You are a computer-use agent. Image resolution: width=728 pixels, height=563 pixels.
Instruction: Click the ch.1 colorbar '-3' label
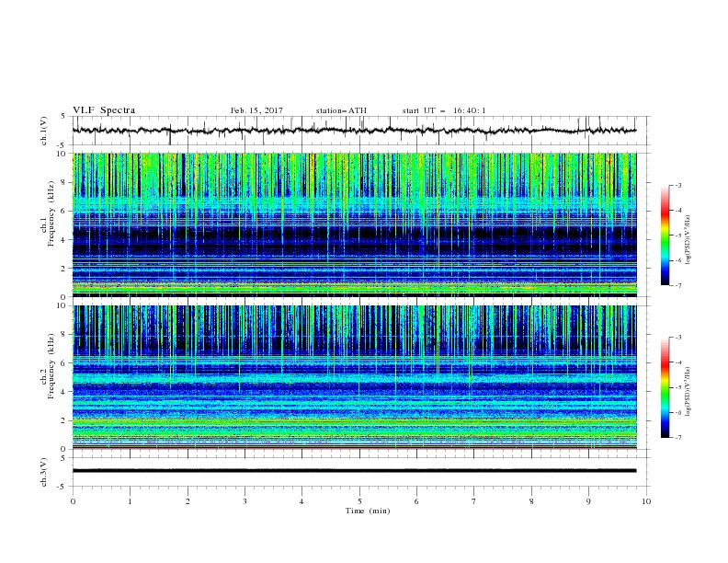(677, 185)
